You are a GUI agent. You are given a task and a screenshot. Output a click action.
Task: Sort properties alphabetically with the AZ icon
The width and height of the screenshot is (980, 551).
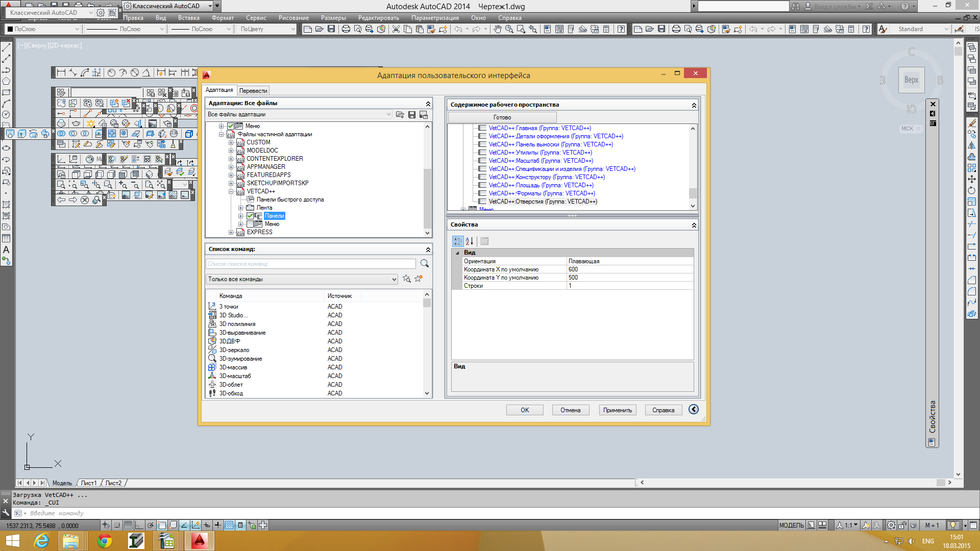point(470,241)
